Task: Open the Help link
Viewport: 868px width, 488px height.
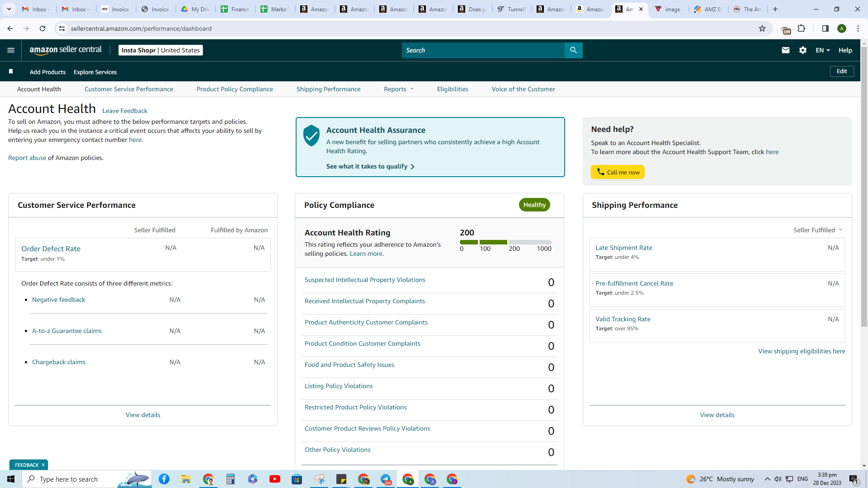Action: click(x=845, y=50)
